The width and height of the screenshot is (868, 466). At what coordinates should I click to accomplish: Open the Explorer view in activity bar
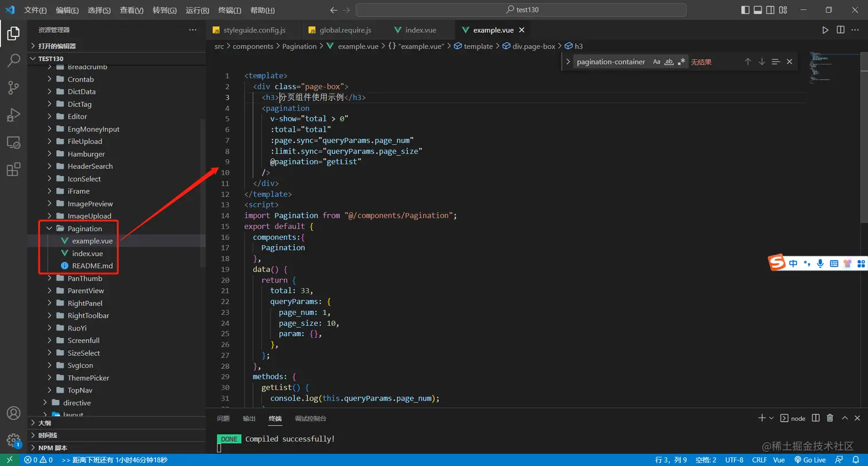click(x=13, y=34)
